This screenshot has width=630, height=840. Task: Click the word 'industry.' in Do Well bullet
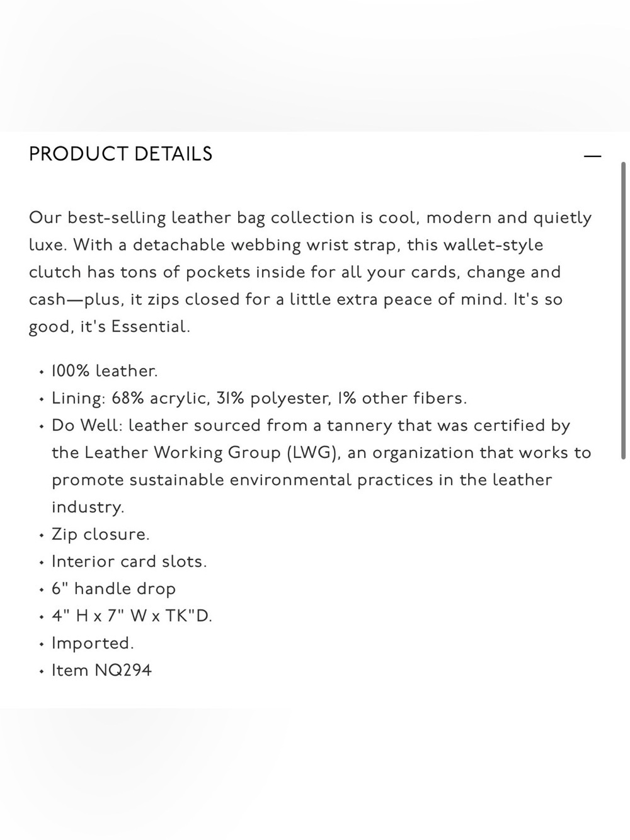(88, 507)
